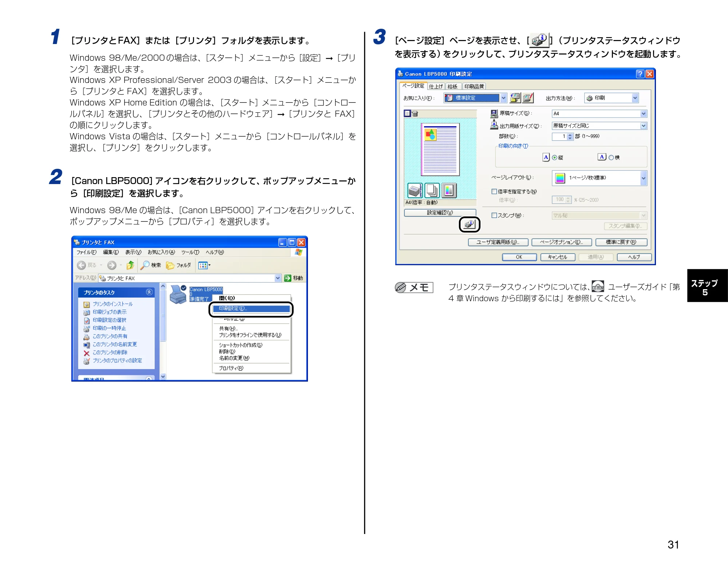Click the Back (戻る) toolbar button

point(87,265)
